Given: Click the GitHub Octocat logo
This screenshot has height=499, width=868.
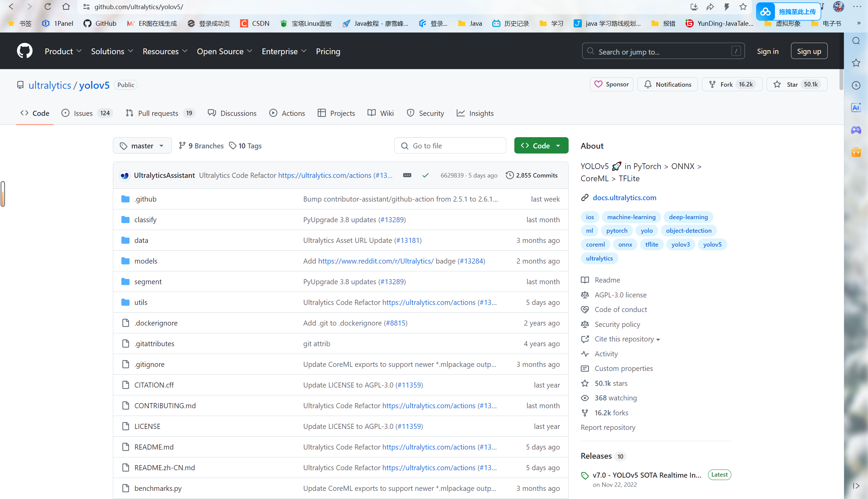Looking at the screenshot, I should (x=24, y=51).
